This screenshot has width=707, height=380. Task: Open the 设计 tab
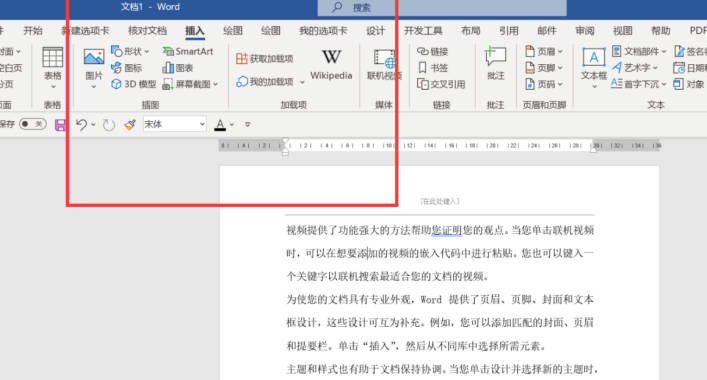point(376,31)
